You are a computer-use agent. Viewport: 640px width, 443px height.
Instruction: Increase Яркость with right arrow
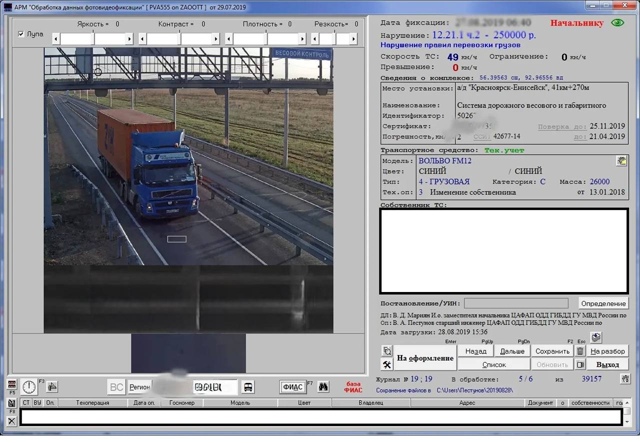click(129, 39)
